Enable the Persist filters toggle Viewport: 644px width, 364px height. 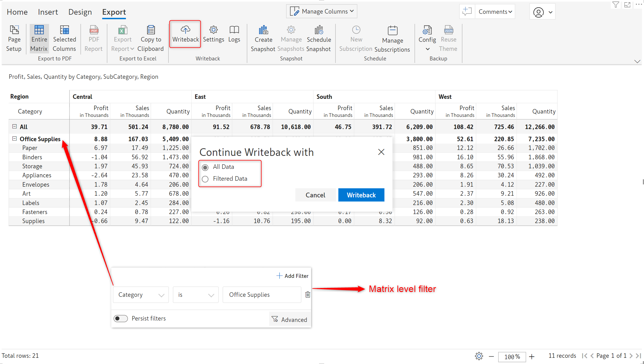[121, 319]
